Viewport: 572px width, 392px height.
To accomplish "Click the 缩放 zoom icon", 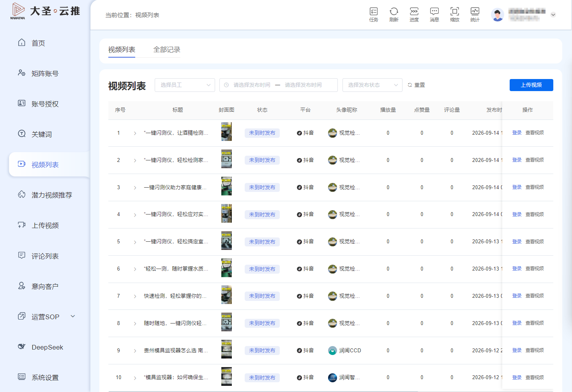I will click(x=455, y=14).
